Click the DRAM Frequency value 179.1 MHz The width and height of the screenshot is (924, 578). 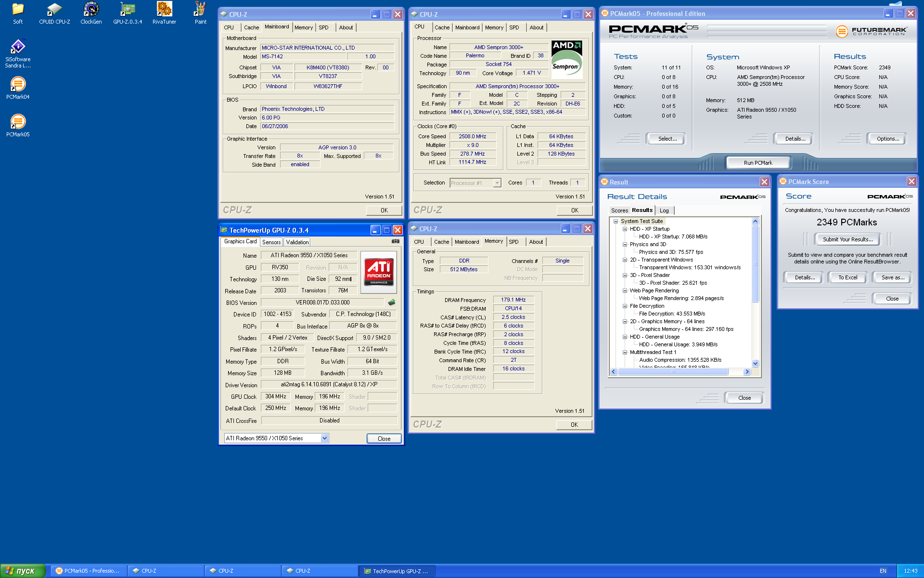coord(513,300)
